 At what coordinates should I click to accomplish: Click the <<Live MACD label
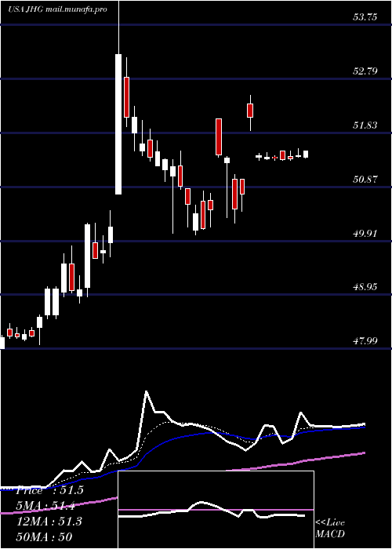[330, 529]
